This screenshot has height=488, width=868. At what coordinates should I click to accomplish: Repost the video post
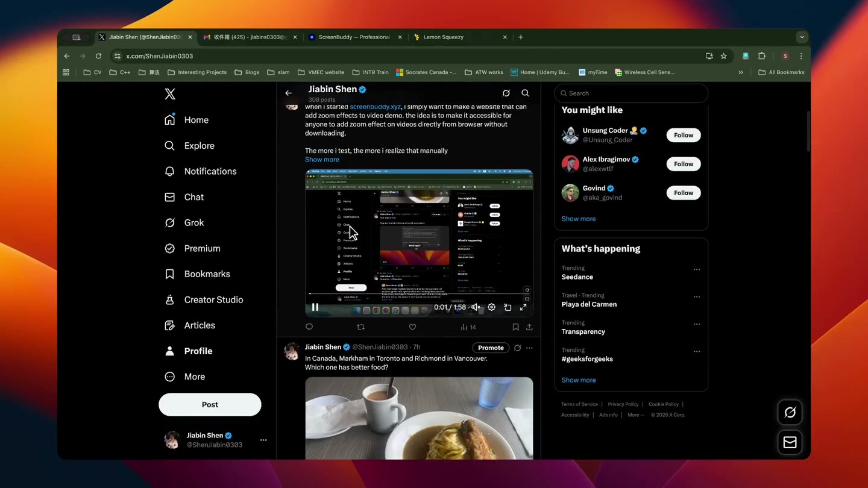(360, 327)
